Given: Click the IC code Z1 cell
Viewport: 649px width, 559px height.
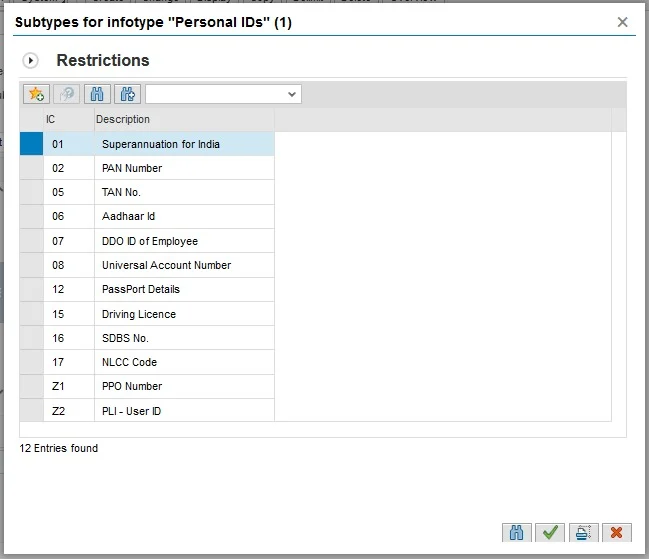Looking at the screenshot, I should pos(69,386).
